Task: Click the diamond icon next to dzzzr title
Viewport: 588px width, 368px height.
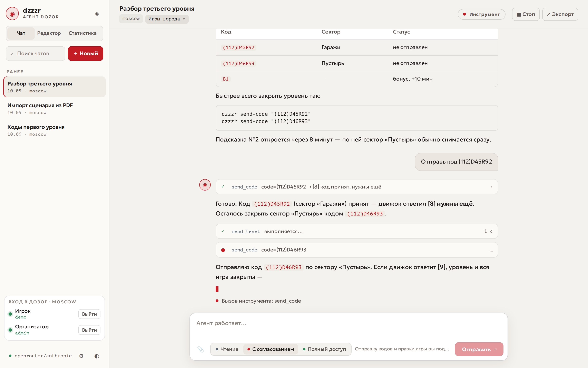Action: point(97,14)
